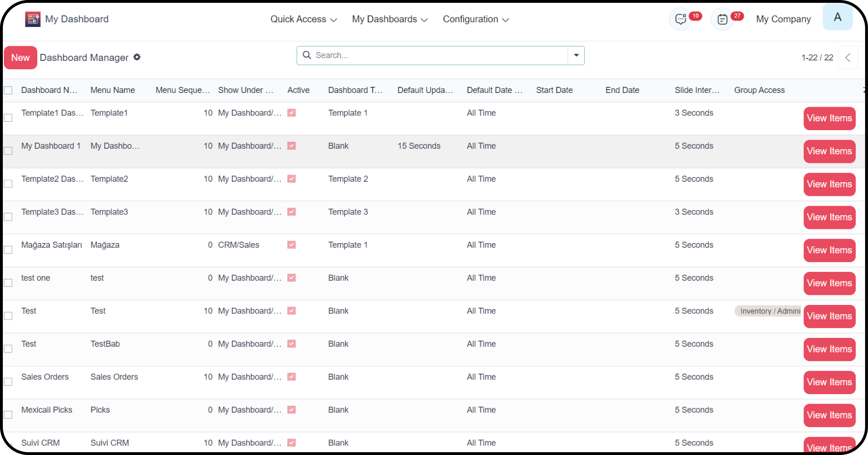The height and width of the screenshot is (455, 868).
Task: Expand the My Dashboards menu
Action: (389, 19)
